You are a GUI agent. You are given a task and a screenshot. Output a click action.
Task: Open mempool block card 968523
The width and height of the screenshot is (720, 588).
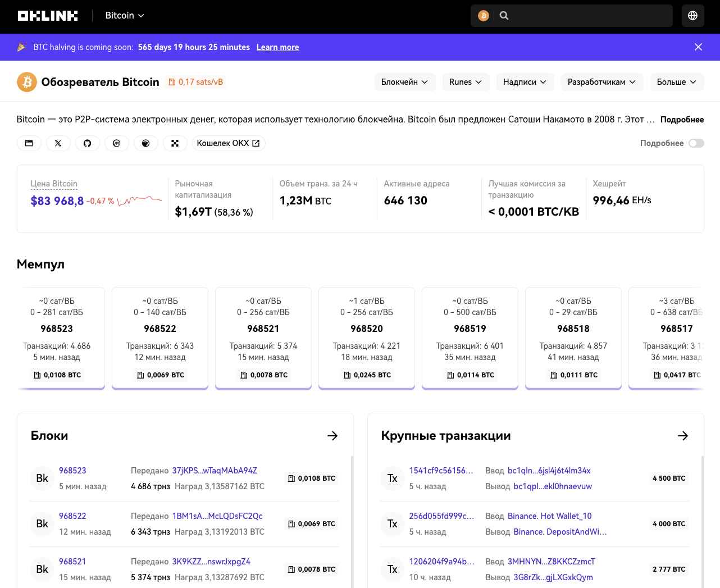57,338
